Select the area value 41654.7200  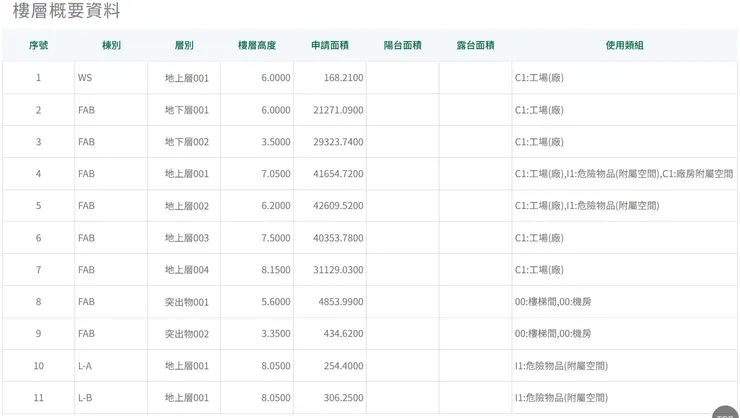point(338,174)
